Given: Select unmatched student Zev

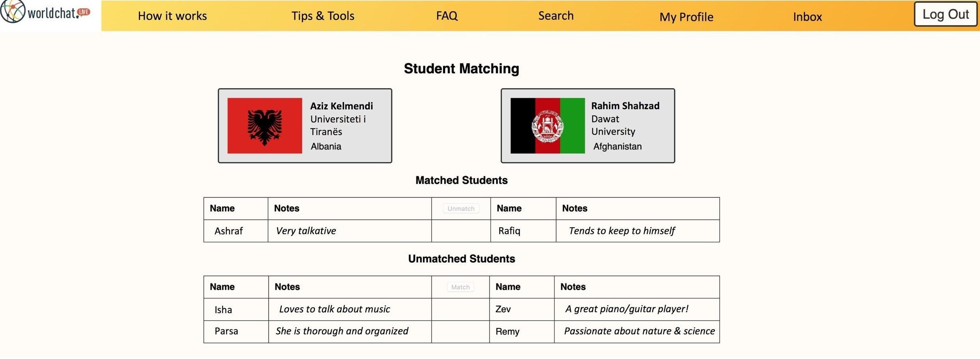Looking at the screenshot, I should click(503, 309).
